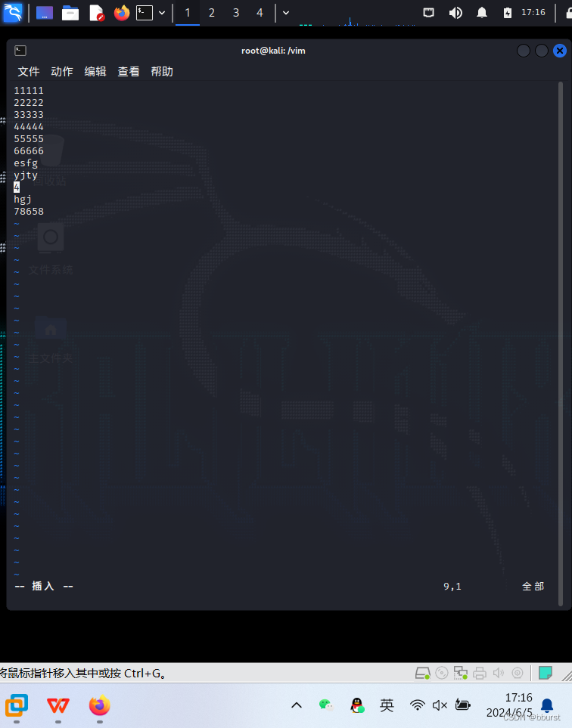Viewport: 572px width, 728px height.
Task: Open the file manager from the Kali panel
Action: pyautogui.click(x=70, y=13)
